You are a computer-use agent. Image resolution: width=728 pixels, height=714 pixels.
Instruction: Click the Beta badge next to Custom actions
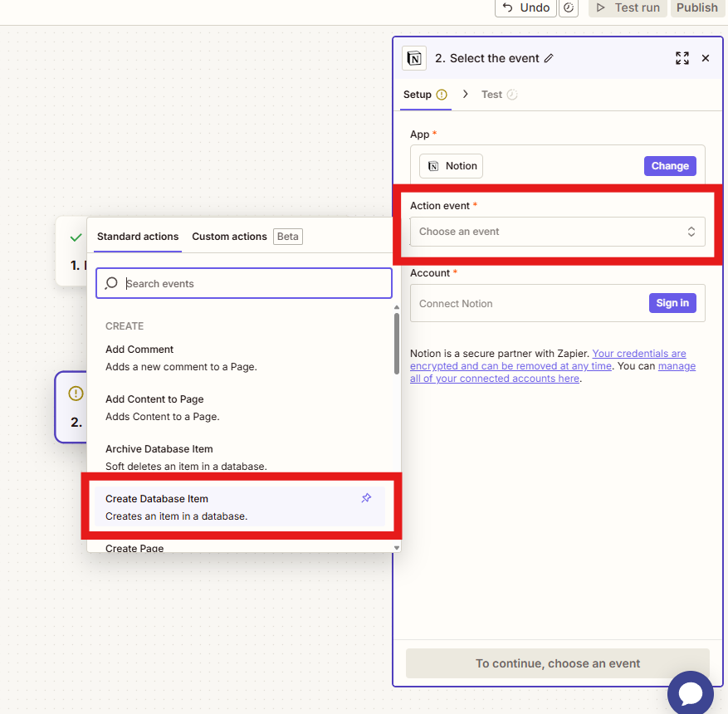point(288,237)
